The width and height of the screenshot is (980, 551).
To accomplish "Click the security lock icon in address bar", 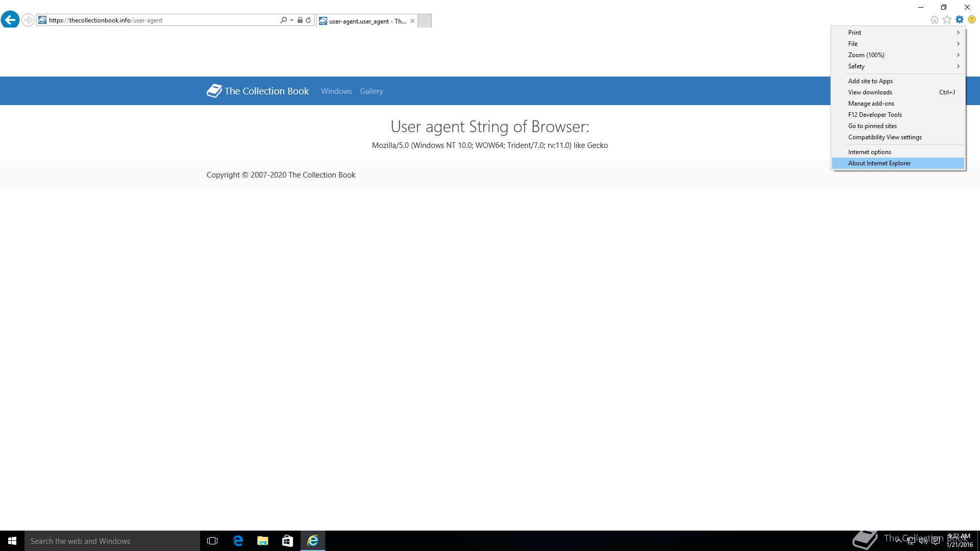I will [x=300, y=20].
